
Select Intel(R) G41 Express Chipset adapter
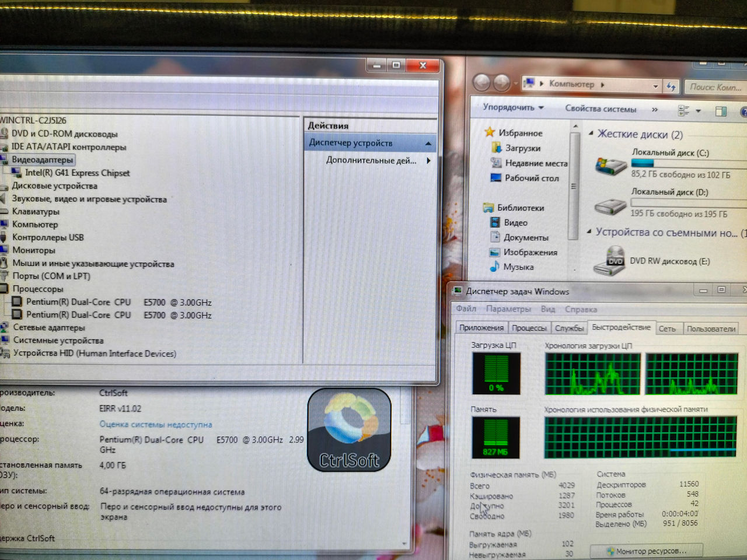click(x=77, y=173)
